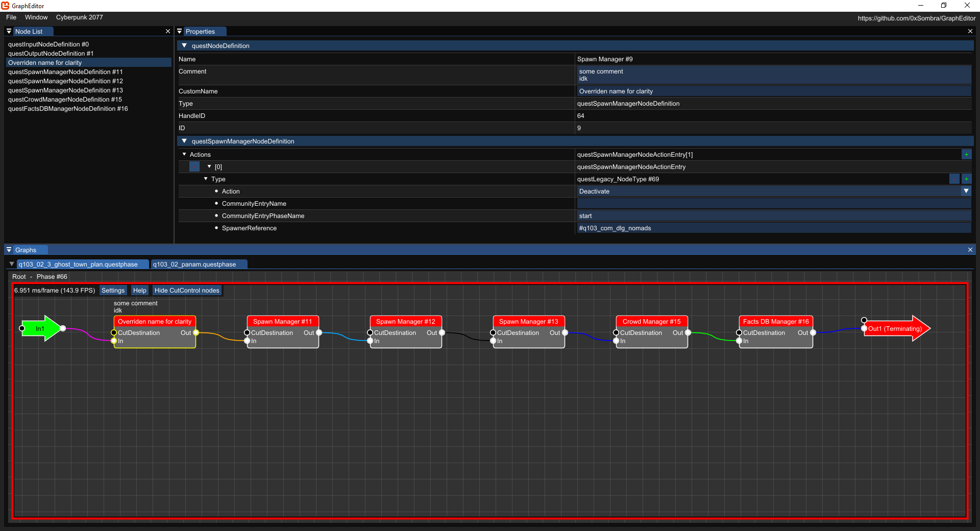This screenshot has width=980, height=531.
Task: Open the Cyberpunk 2077 menu
Action: coord(80,17)
